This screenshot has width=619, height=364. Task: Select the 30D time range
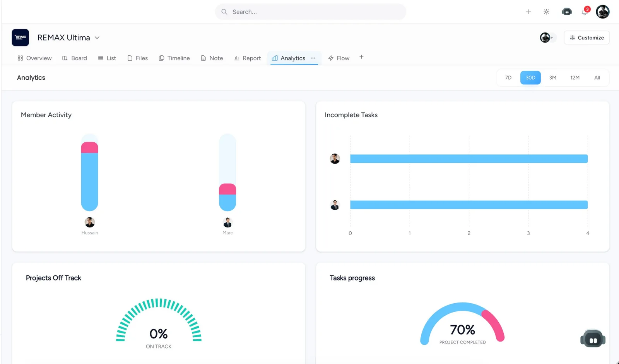pyautogui.click(x=530, y=78)
